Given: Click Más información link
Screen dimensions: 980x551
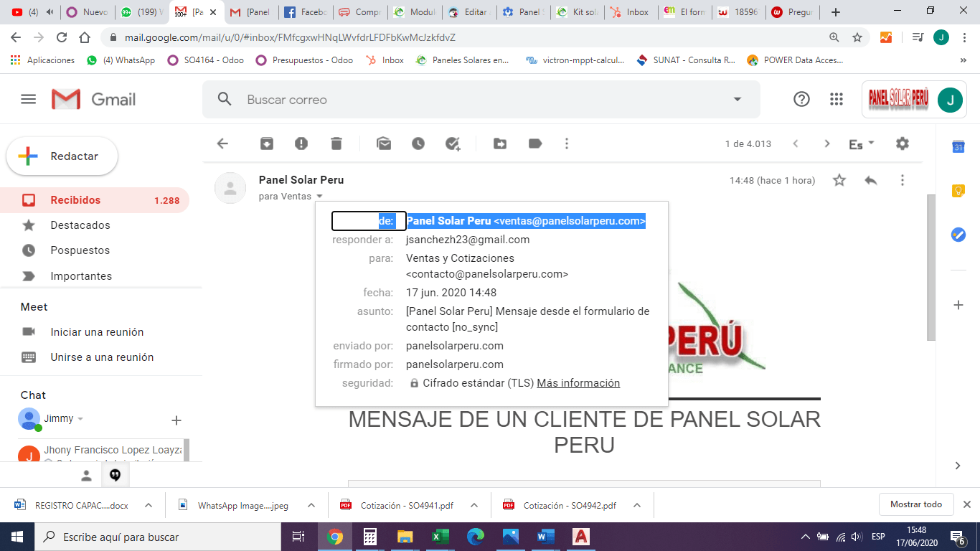Looking at the screenshot, I should (578, 383).
